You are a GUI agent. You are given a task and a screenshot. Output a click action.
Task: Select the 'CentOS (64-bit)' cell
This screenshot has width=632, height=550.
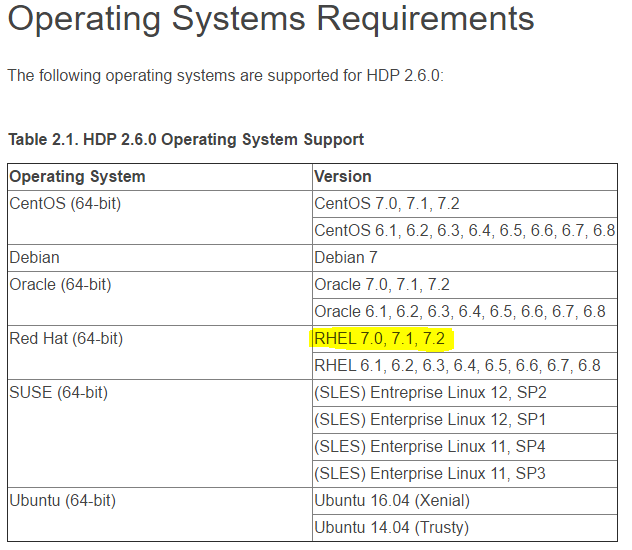point(160,218)
